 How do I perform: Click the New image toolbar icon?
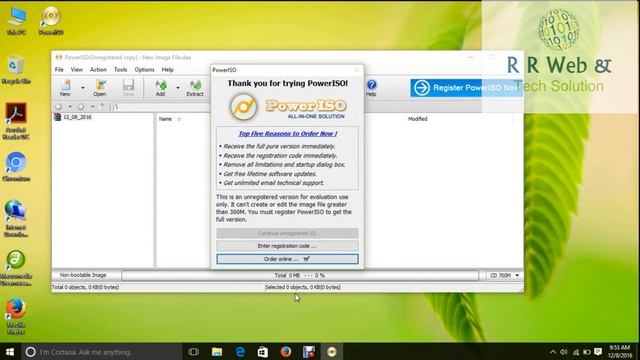(x=65, y=88)
